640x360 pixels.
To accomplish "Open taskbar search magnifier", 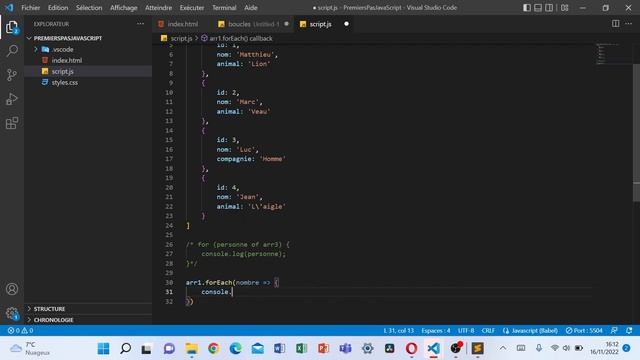I will point(125,349).
